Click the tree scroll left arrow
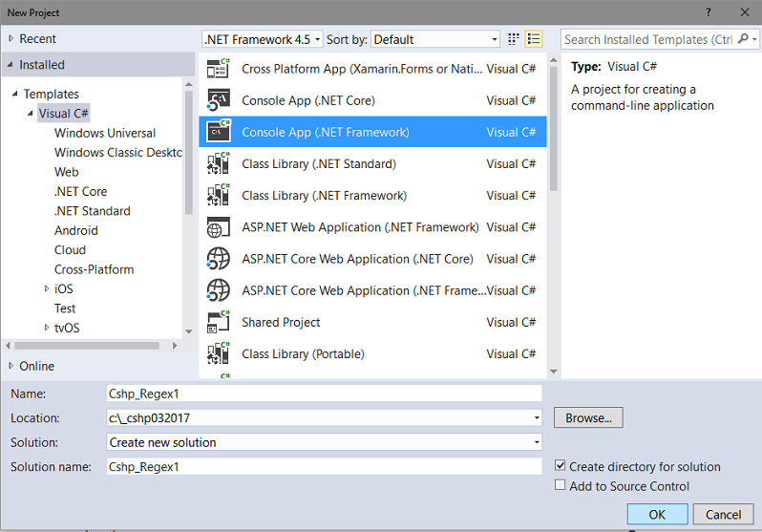Image resolution: width=762 pixels, height=532 pixels. (x=8, y=345)
